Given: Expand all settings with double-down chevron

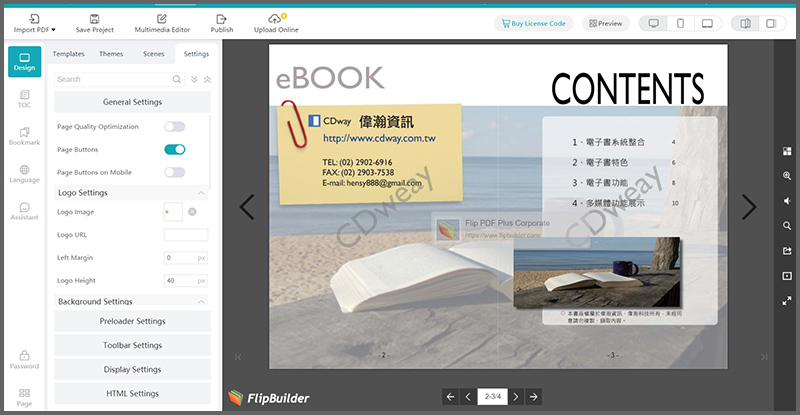Looking at the screenshot, I should [x=194, y=79].
